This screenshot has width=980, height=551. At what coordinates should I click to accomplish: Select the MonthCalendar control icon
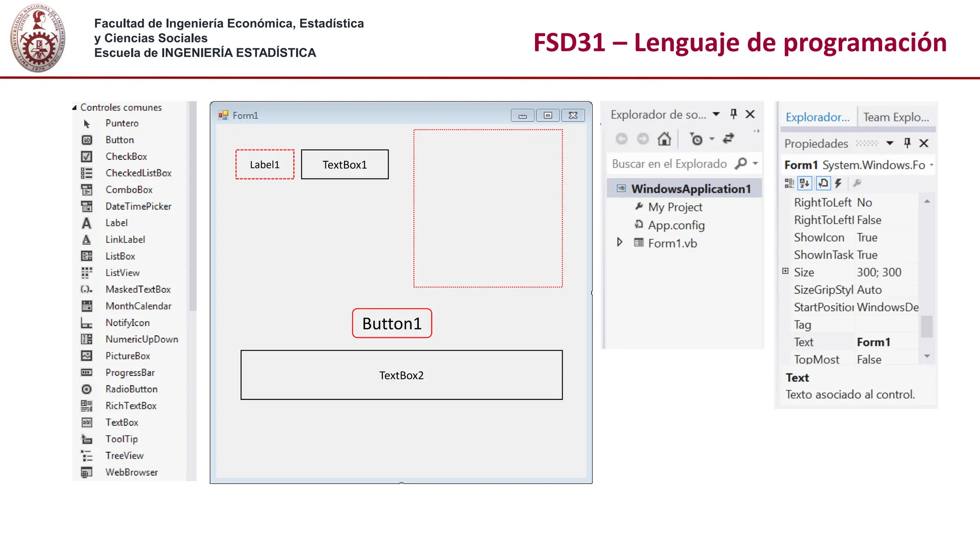87,306
